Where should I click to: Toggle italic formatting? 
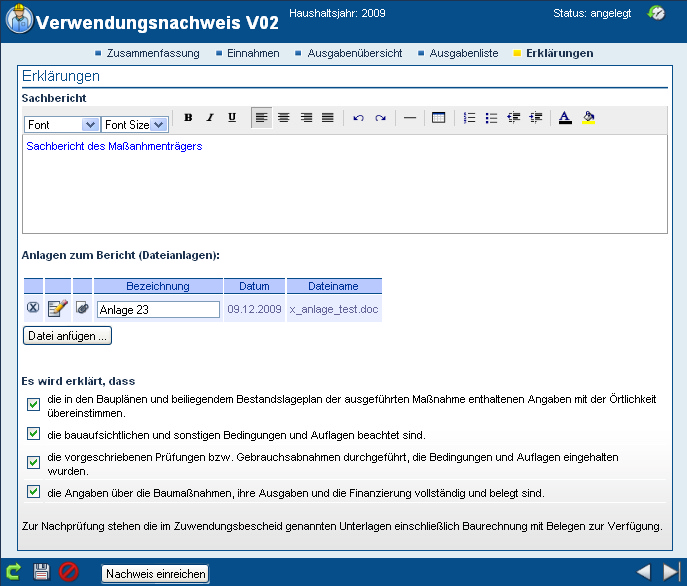(210, 117)
